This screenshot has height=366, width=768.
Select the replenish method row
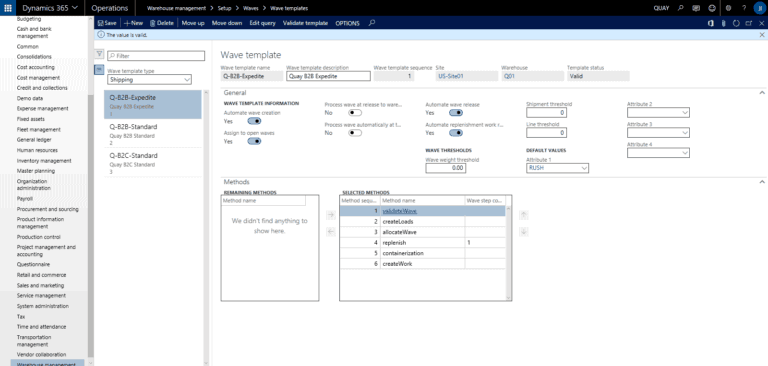[422, 243]
